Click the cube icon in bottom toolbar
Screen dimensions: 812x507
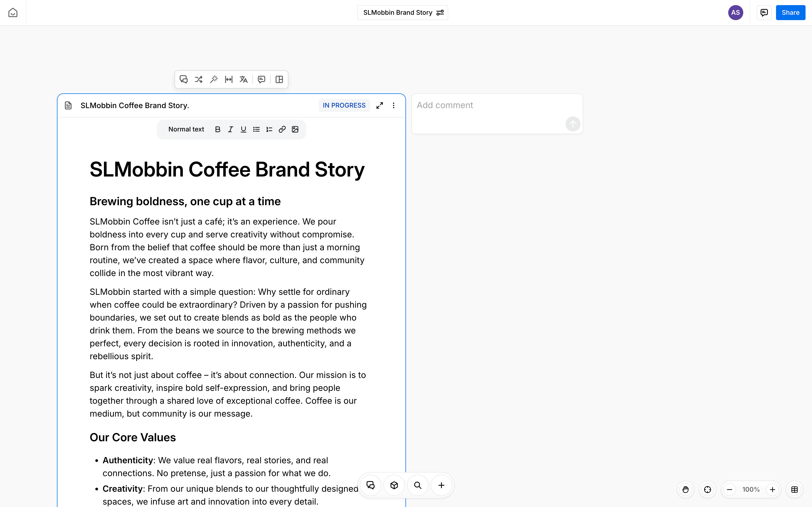(394, 485)
